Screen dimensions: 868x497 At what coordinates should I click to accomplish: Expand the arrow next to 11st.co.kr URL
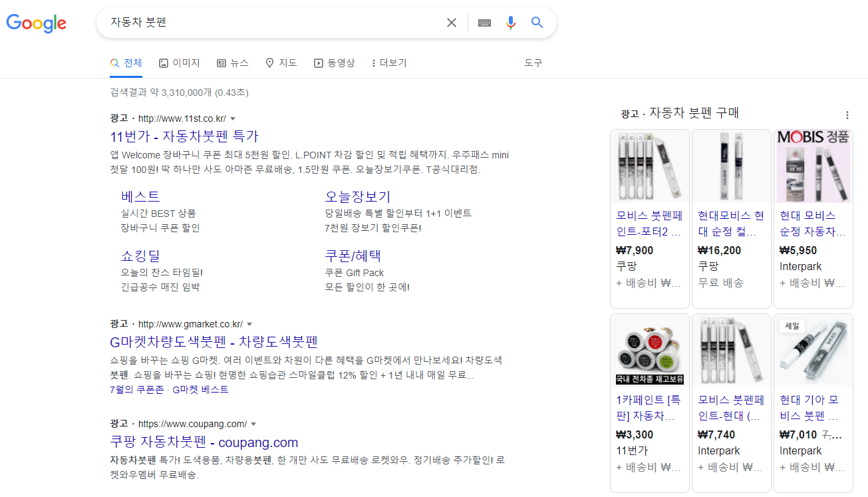point(233,119)
